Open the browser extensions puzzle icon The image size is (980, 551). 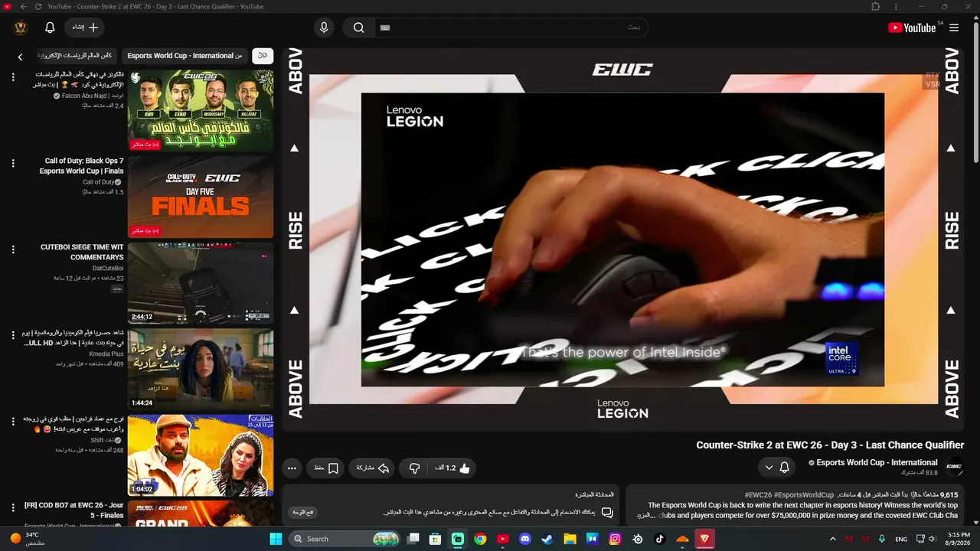(876, 6)
